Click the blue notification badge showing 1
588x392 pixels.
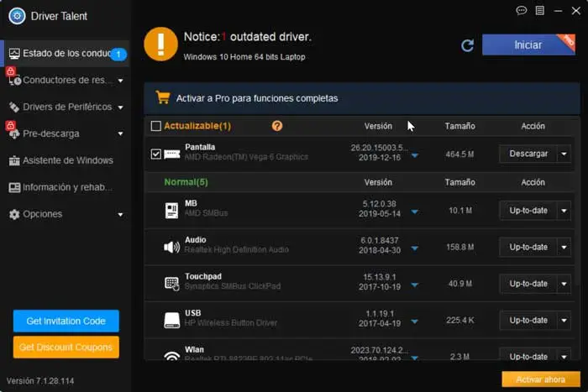(x=118, y=55)
